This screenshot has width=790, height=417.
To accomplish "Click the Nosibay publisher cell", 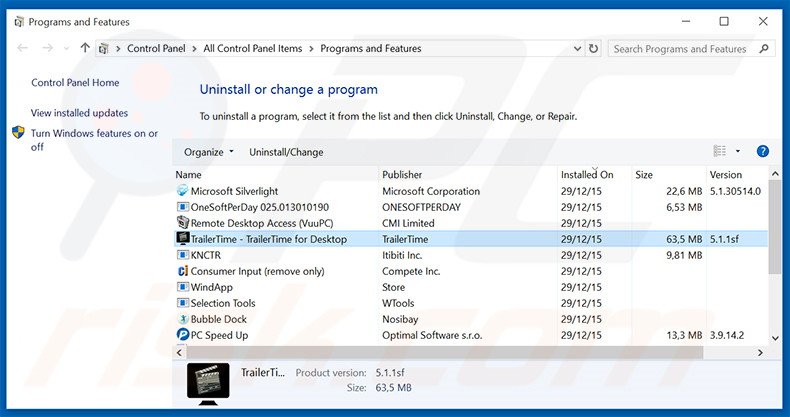I will (x=400, y=319).
